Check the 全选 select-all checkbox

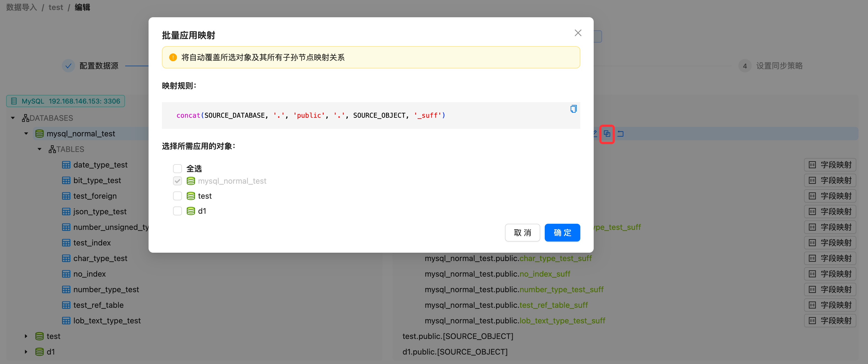point(177,169)
